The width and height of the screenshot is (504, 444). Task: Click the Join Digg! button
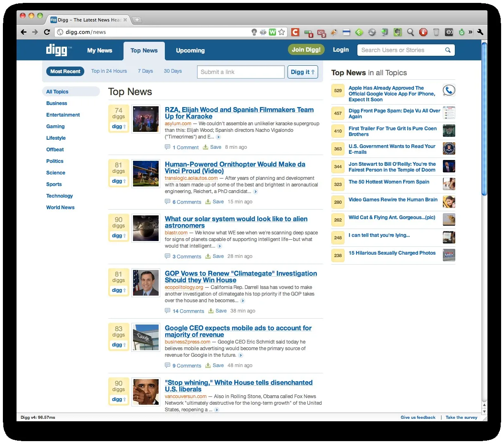(306, 50)
